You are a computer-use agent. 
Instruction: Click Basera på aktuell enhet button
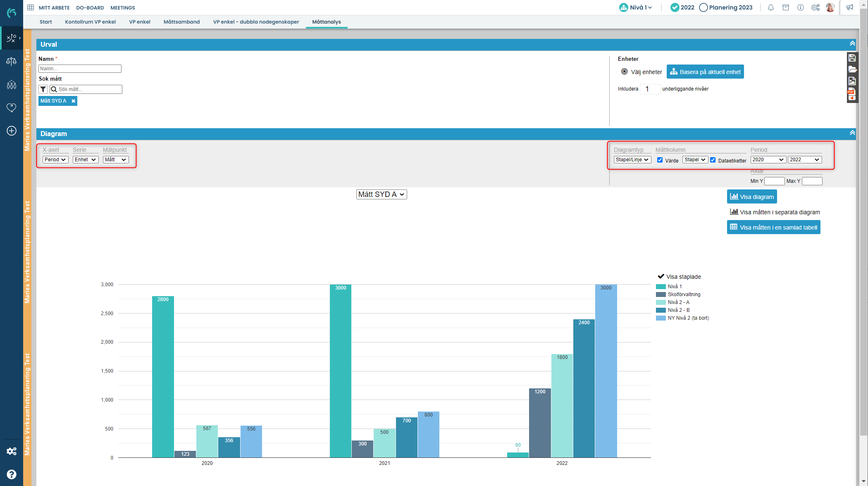pos(705,72)
